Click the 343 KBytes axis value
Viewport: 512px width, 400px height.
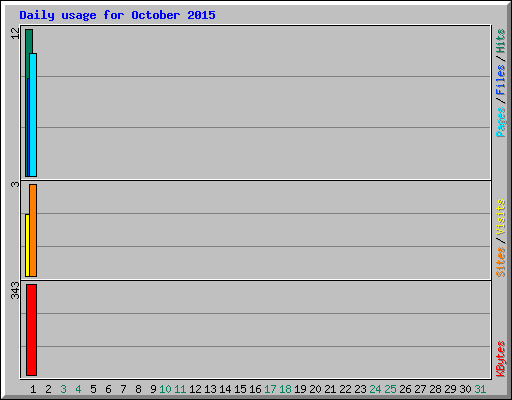15,290
